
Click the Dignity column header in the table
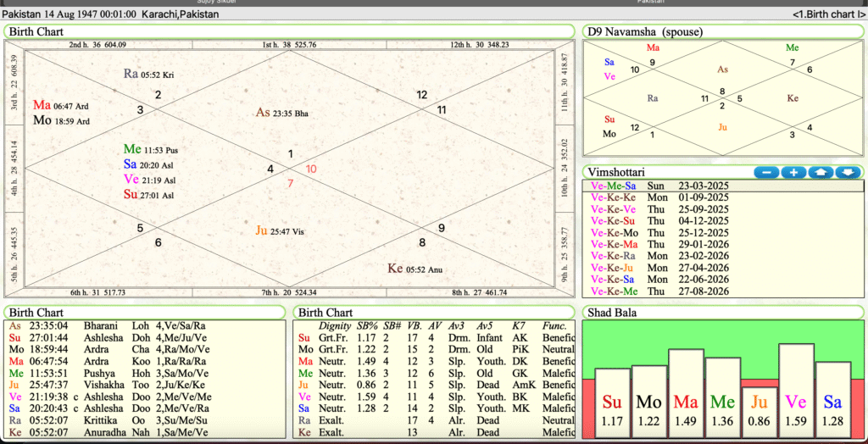[x=335, y=325]
